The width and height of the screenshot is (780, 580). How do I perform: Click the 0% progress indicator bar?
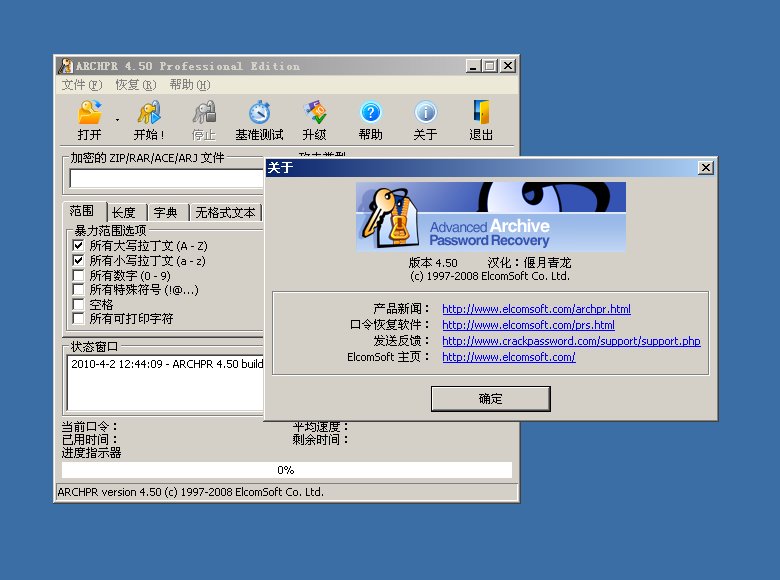tap(287, 470)
